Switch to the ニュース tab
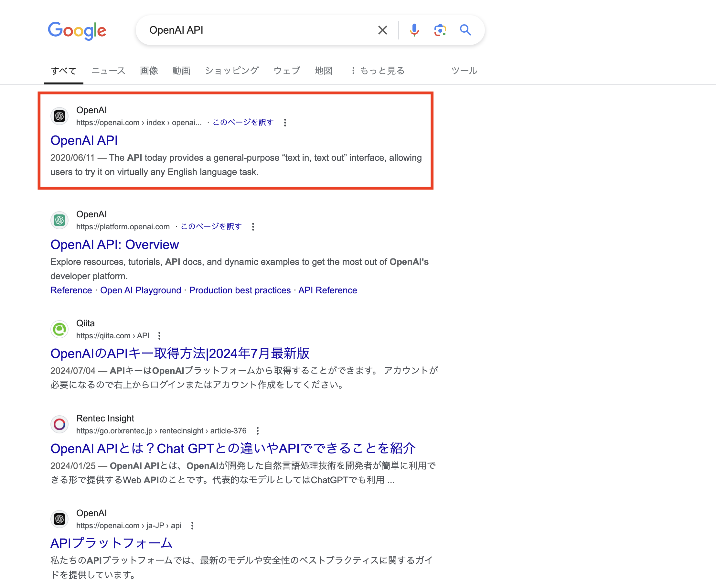 [x=108, y=71]
